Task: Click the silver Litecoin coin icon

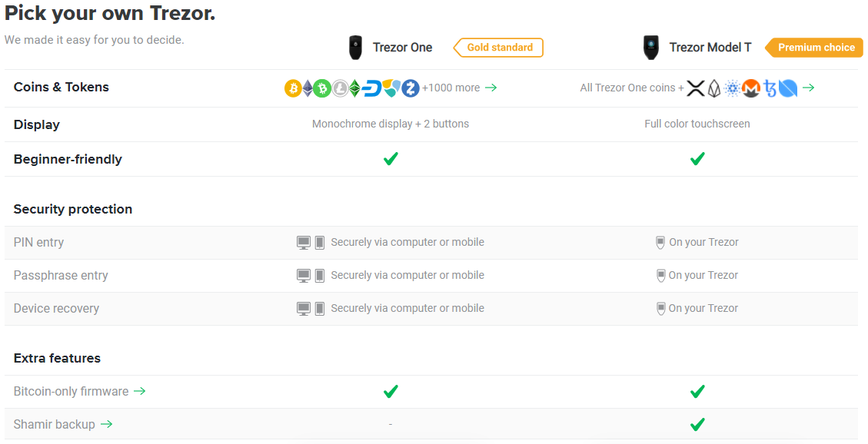Action: [340, 88]
